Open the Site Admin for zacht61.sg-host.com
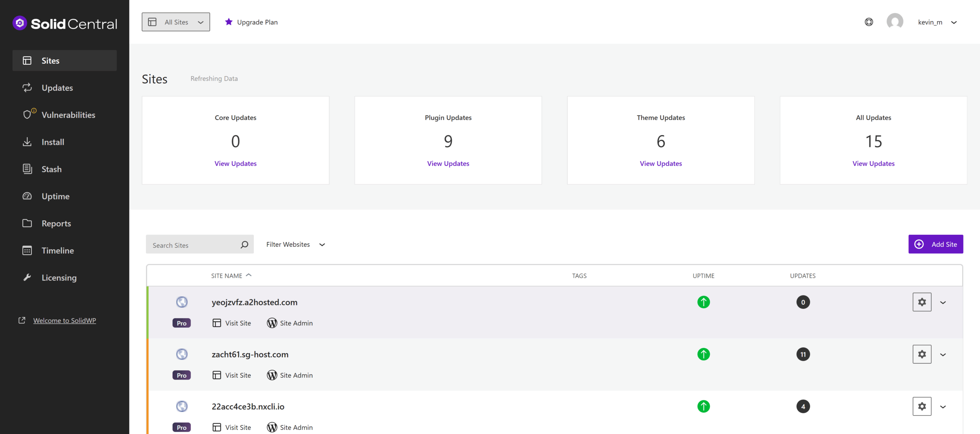This screenshot has height=434, width=980. [x=290, y=375]
